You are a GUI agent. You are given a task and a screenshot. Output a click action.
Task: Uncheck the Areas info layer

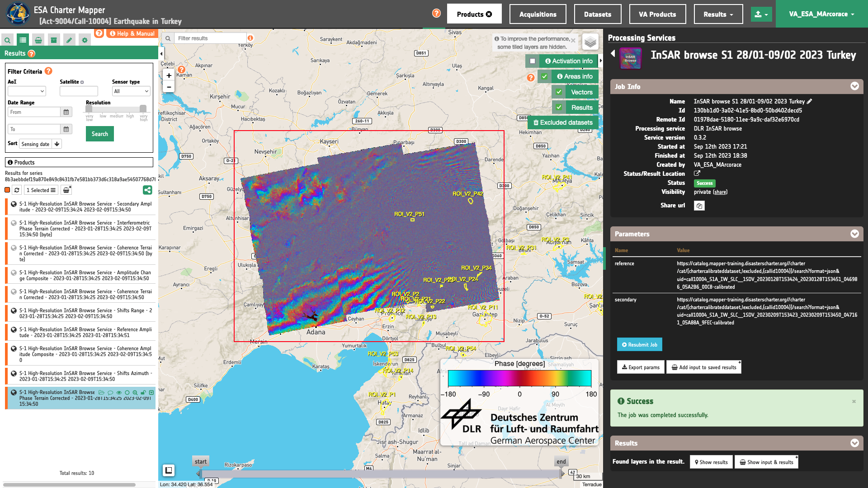tap(545, 76)
